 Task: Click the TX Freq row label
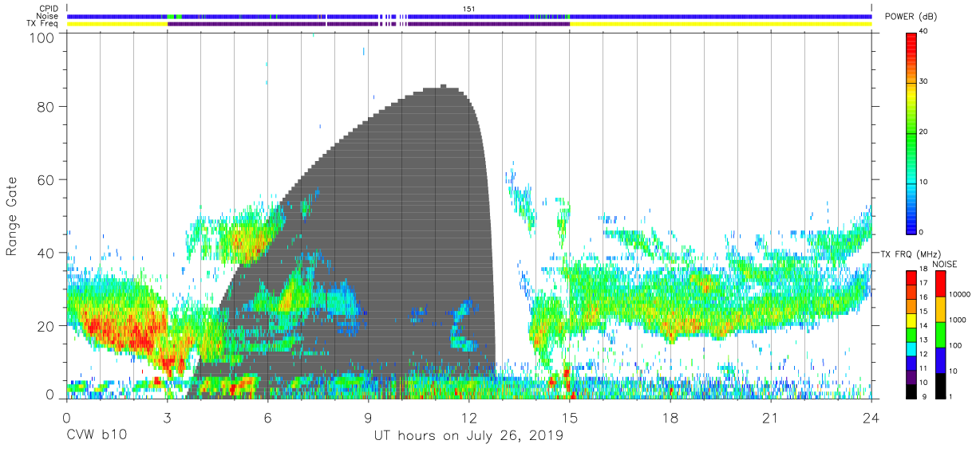click(x=43, y=23)
